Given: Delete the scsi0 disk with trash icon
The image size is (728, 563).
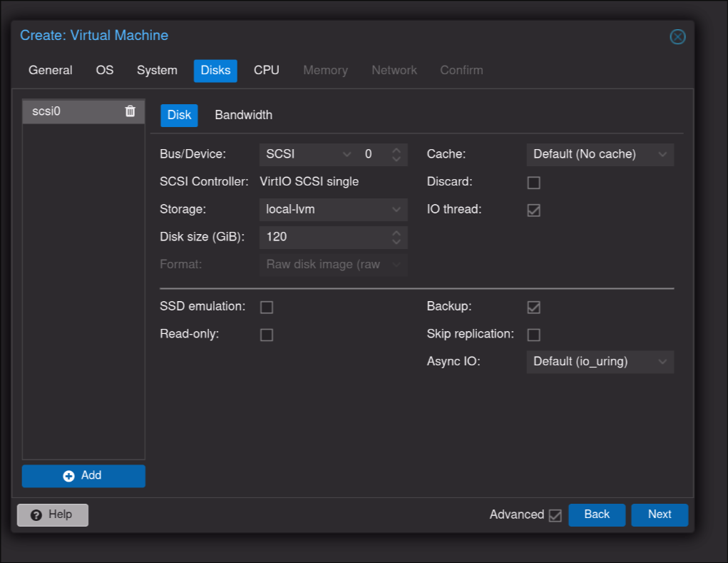Looking at the screenshot, I should [x=130, y=111].
